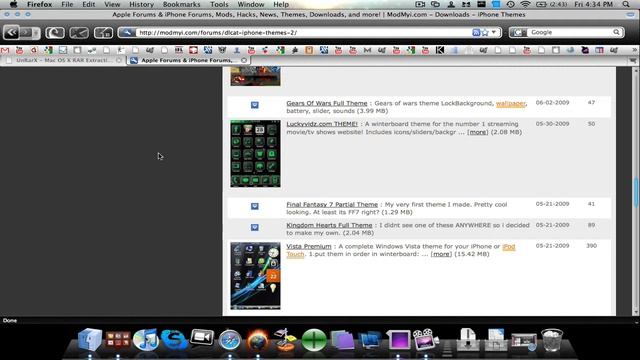The height and width of the screenshot is (360, 640).
Task: Click the blue icon beside Gears Of Wars
Action: tap(255, 105)
